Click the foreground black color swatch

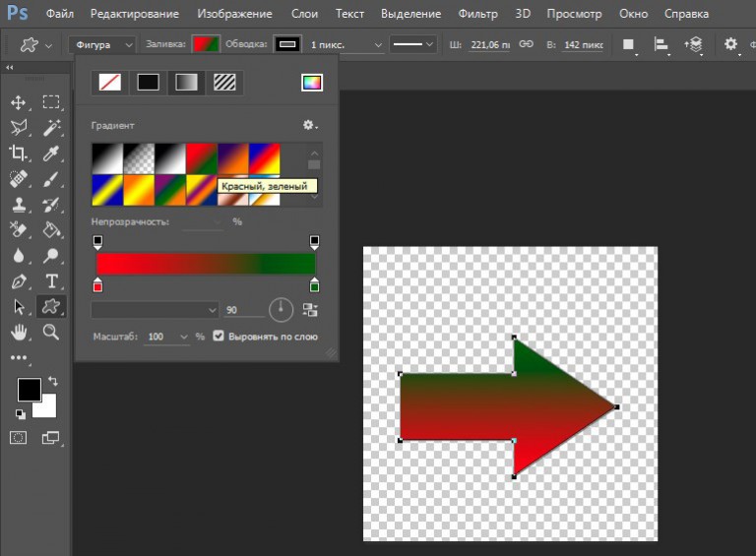[x=29, y=390]
